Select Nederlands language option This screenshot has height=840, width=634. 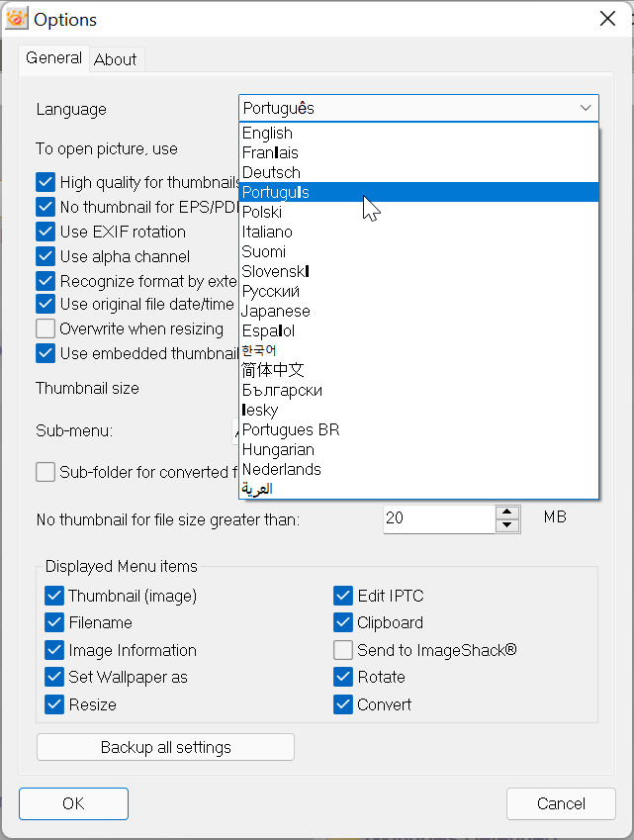coord(281,469)
